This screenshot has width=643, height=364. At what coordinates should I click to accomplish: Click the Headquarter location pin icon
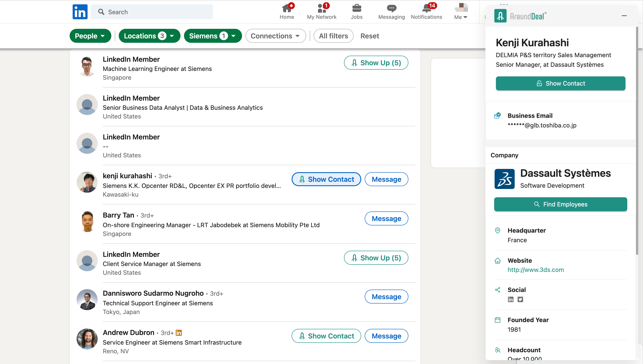[497, 230]
